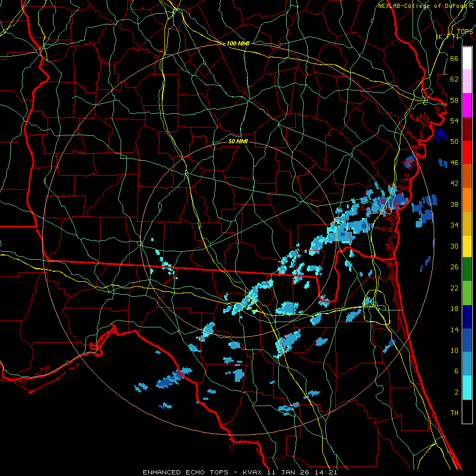This screenshot has width=476, height=476.
Task: Click the legend value 10
Action: click(454, 350)
